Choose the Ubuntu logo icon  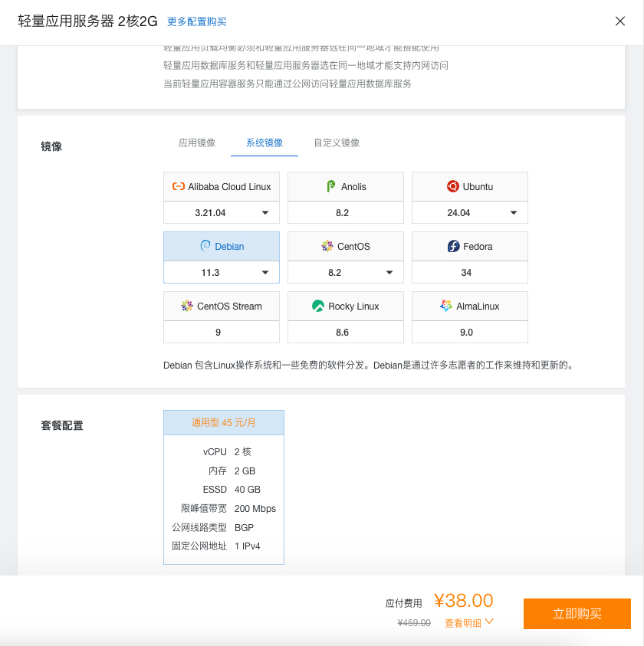click(x=453, y=186)
